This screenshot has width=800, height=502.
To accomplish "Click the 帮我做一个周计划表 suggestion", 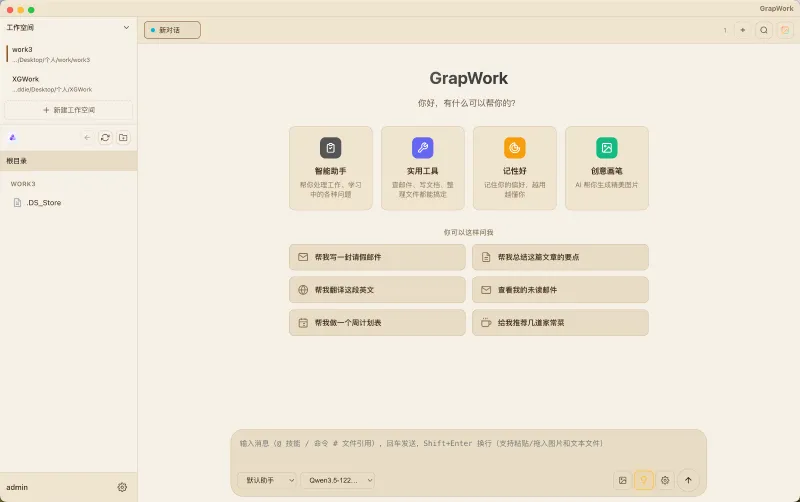I will [x=377, y=322].
